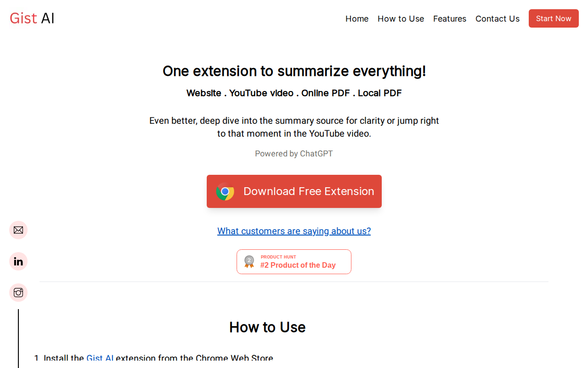The height and width of the screenshot is (368, 588).
Task: Click the 'Website . YouTube video' subtitle line
Action: (294, 93)
